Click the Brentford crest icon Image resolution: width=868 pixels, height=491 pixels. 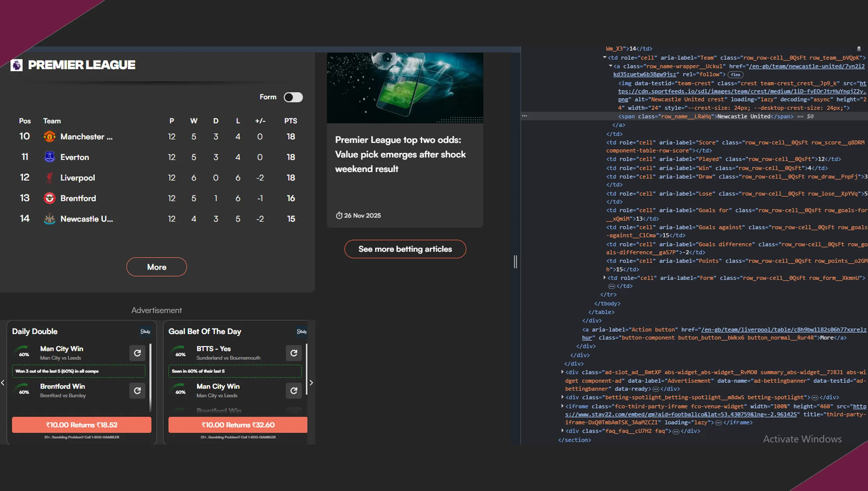pyautogui.click(x=50, y=198)
